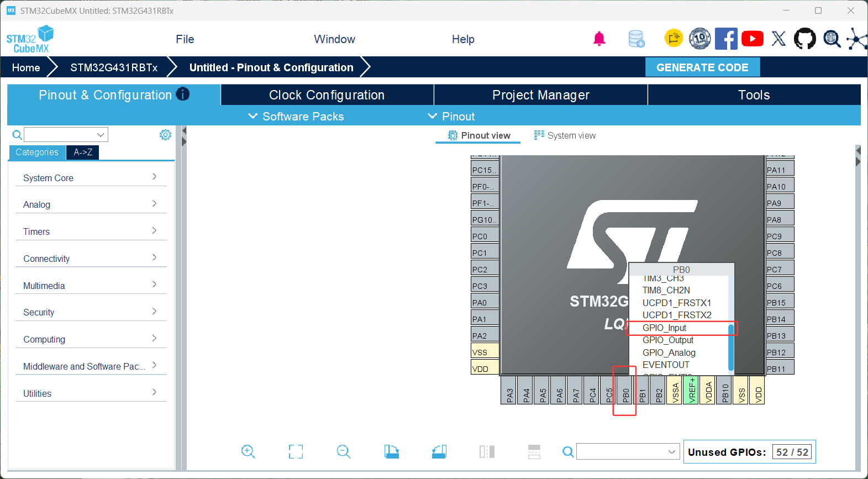The width and height of the screenshot is (868, 479).
Task: Click the STM32G431RBTx breadcrumb
Action: pos(114,67)
